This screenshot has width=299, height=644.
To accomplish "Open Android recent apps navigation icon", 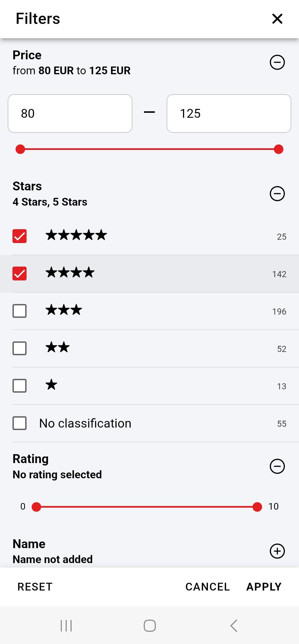I will tap(66, 626).
